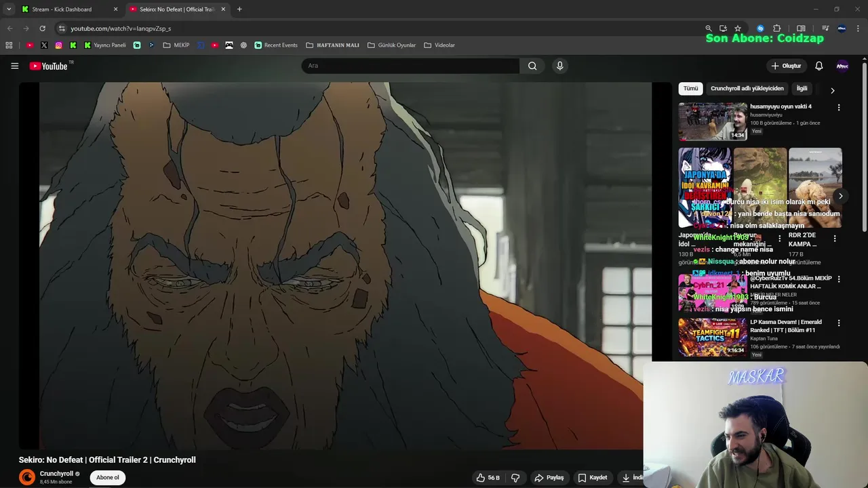The height and width of the screenshot is (488, 868).
Task: Open options for LP Kasma Devam video
Action: (x=839, y=323)
